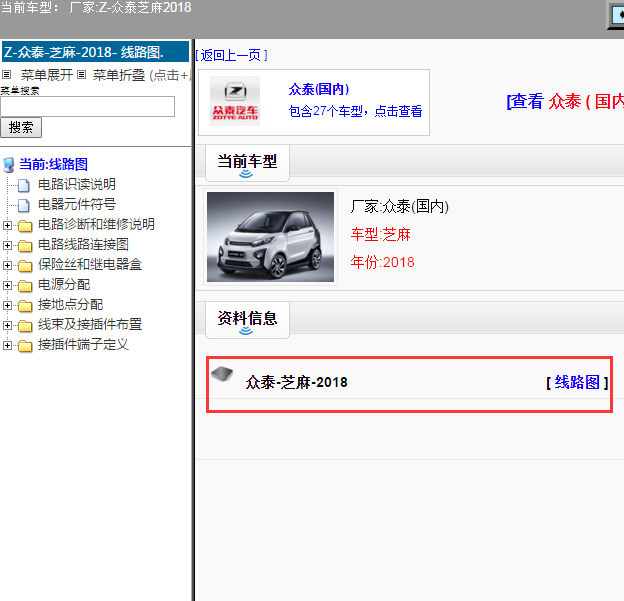Click 菜单展开 to expand all menus
Screen dimensions: 624x601
pos(47,75)
